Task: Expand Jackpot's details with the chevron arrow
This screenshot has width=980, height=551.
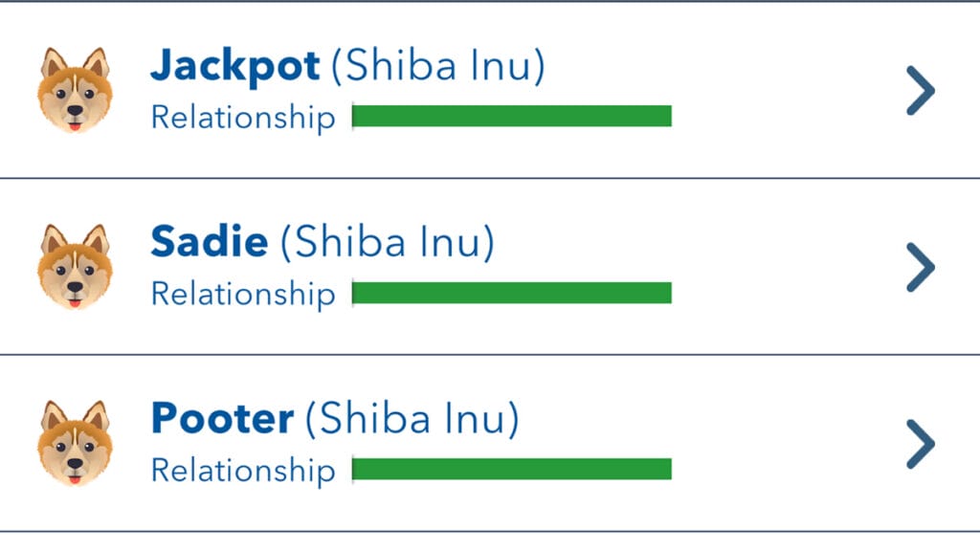Action: click(x=918, y=91)
